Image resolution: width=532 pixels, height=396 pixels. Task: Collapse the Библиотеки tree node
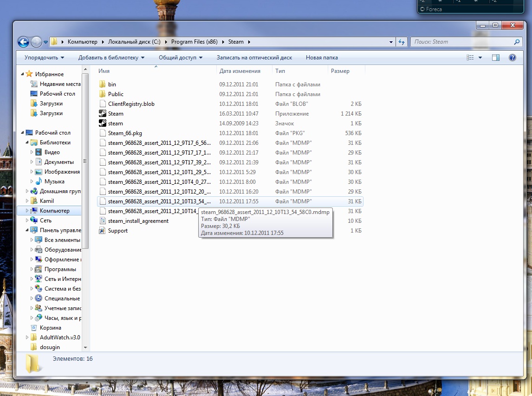pyautogui.click(x=27, y=143)
